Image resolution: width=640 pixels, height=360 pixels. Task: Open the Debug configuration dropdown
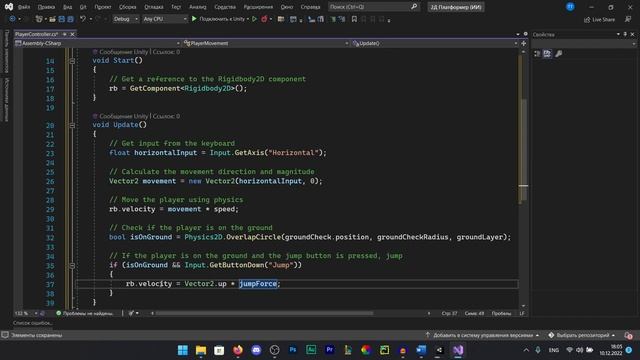tap(125, 19)
